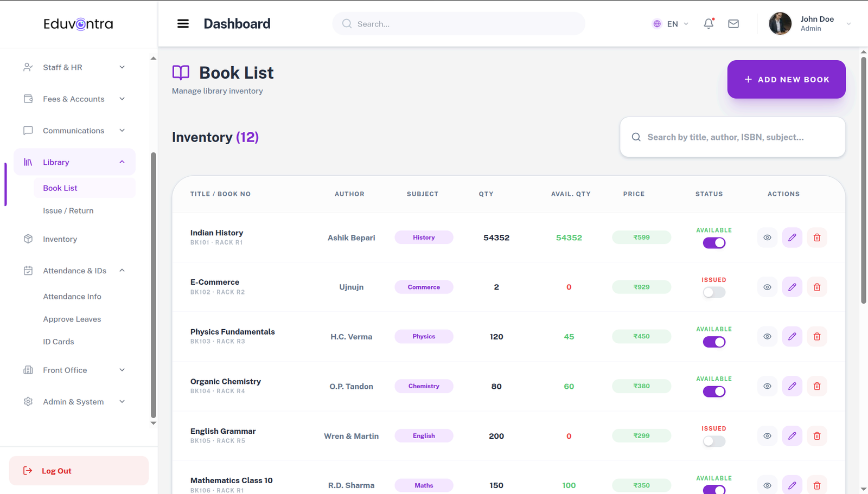Click the ADD NEW BOOK button
The height and width of the screenshot is (494, 868).
click(x=786, y=79)
